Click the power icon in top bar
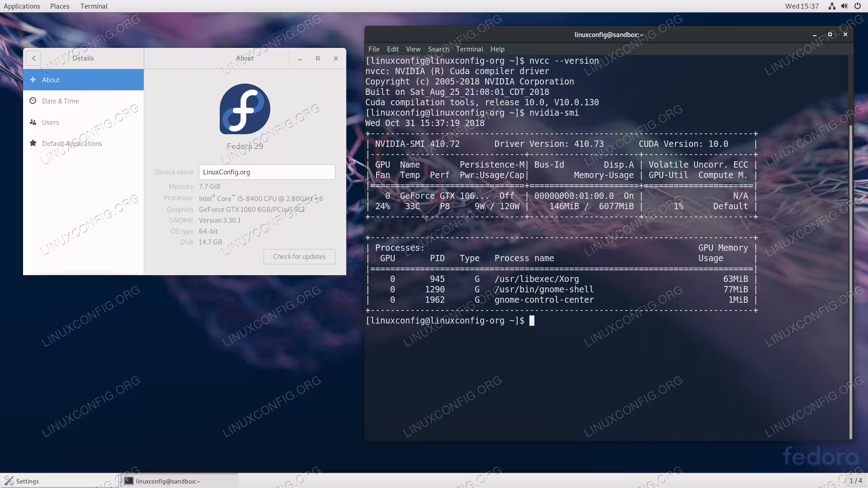The height and width of the screenshot is (488, 868). pyautogui.click(x=858, y=6)
